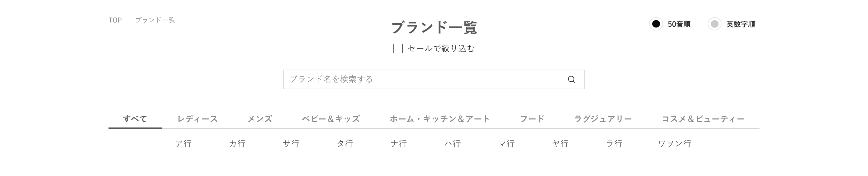Open the フード tab

[532, 119]
